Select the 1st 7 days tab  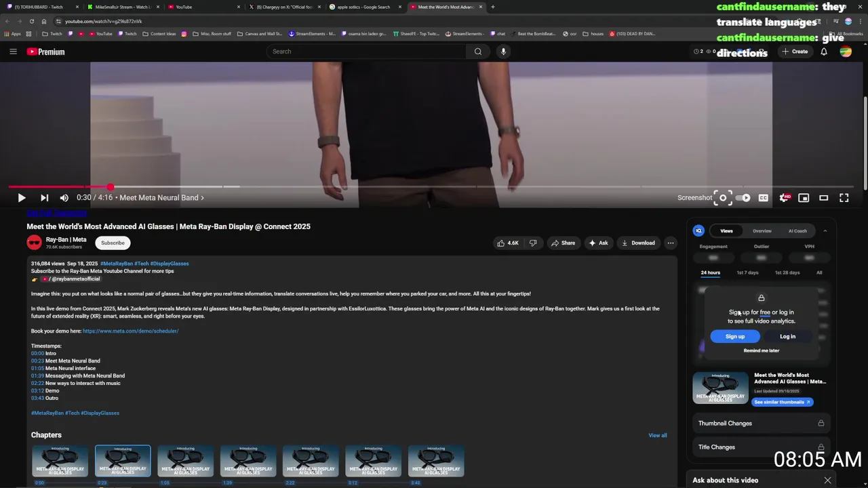point(747,272)
